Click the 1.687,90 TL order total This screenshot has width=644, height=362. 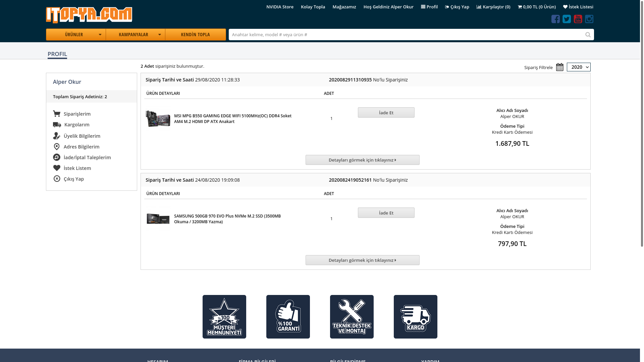[512, 143]
